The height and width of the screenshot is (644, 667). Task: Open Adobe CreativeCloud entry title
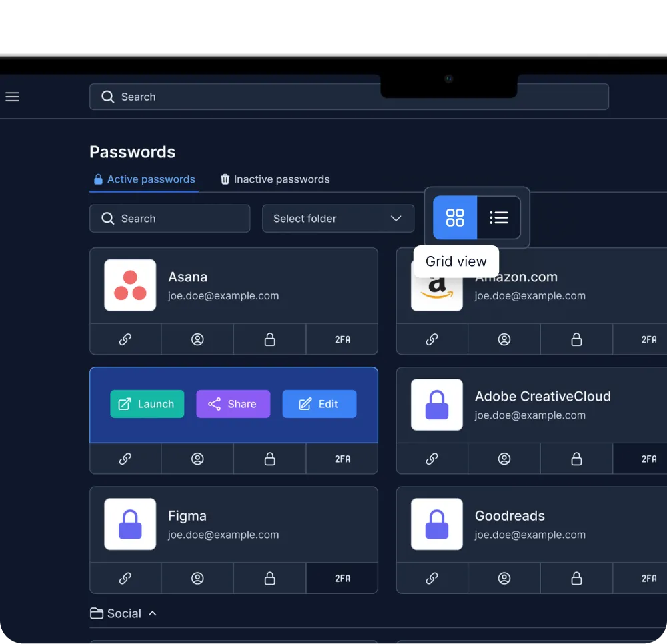(543, 396)
